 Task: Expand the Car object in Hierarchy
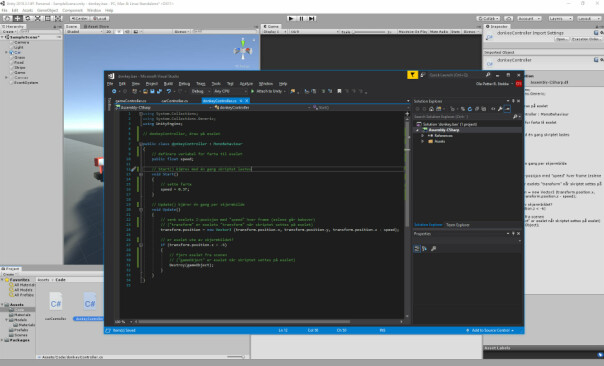coord(6,52)
